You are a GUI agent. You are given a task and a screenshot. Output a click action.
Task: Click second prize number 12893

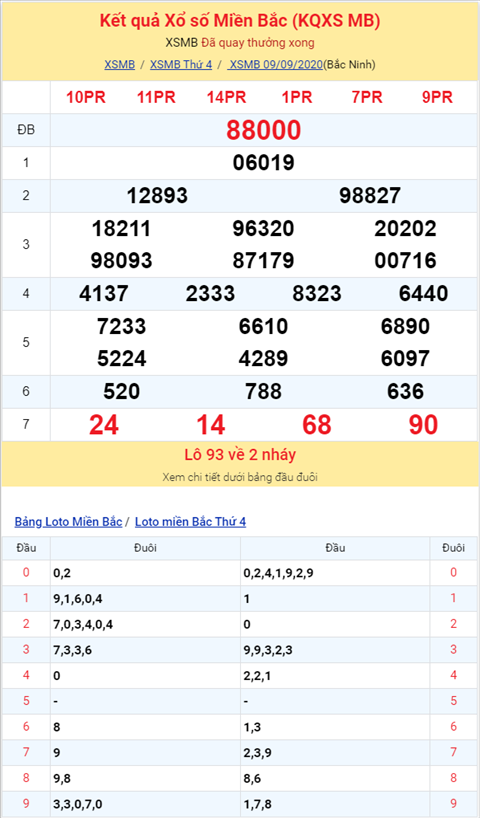tap(157, 196)
